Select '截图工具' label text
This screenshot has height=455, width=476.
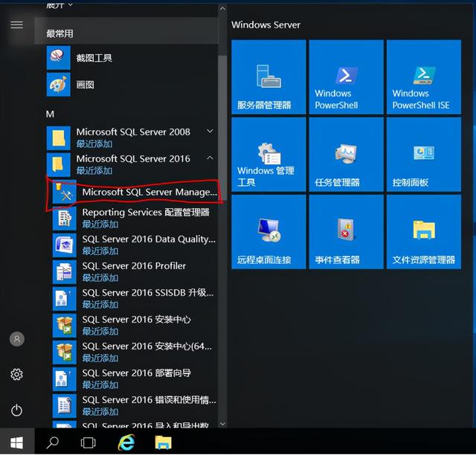click(x=94, y=58)
